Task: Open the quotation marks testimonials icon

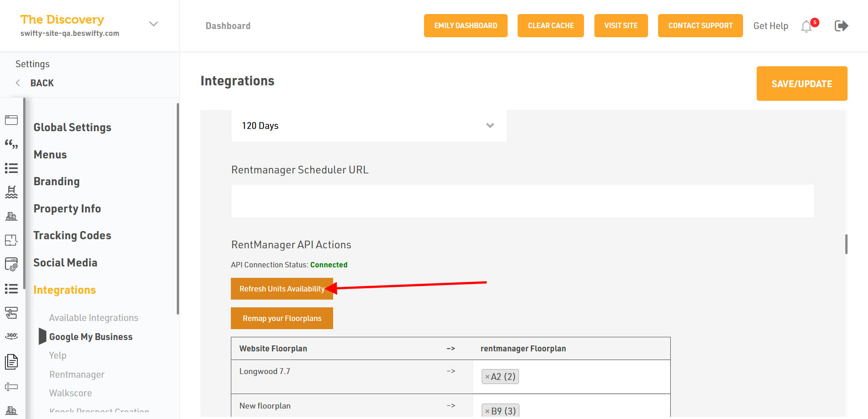Action: [x=11, y=144]
